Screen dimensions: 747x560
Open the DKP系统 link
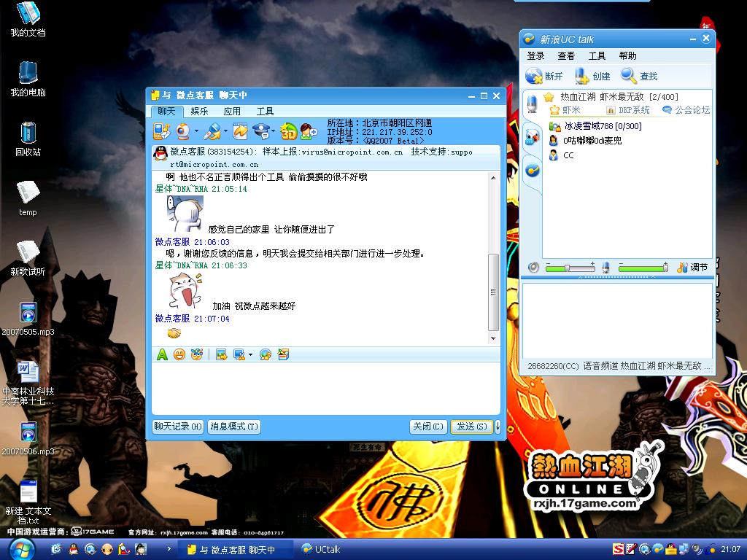(627, 110)
